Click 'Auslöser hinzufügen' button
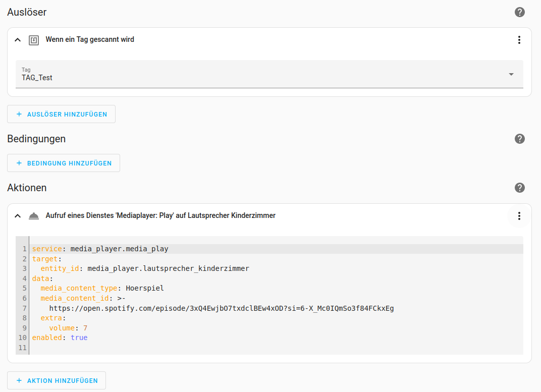Image resolution: width=541 pixels, height=392 pixels. click(61, 114)
